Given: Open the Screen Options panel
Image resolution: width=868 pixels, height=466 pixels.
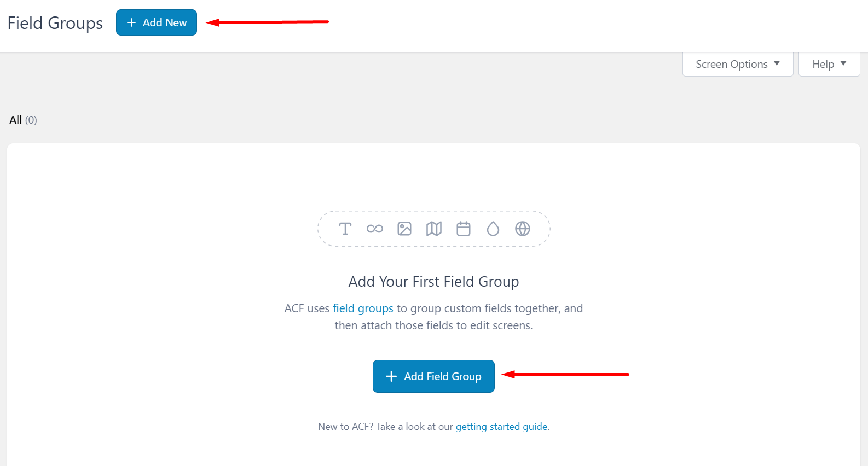Looking at the screenshot, I should coord(737,64).
